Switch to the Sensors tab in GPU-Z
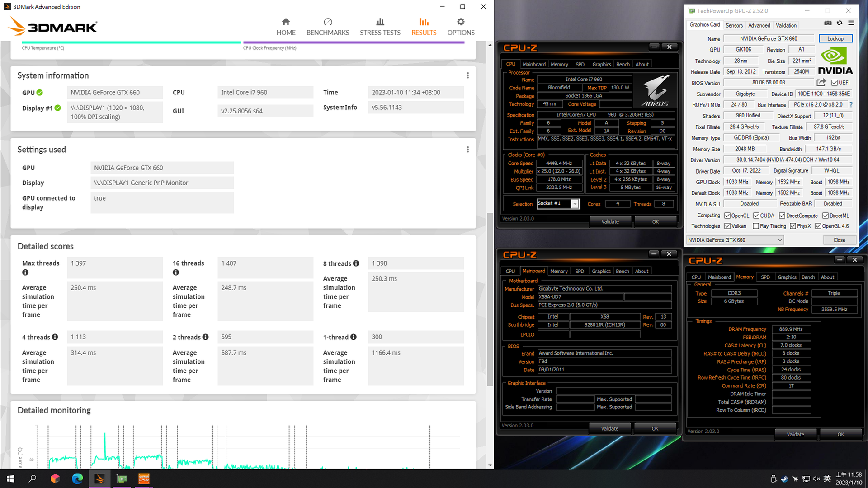 734,26
